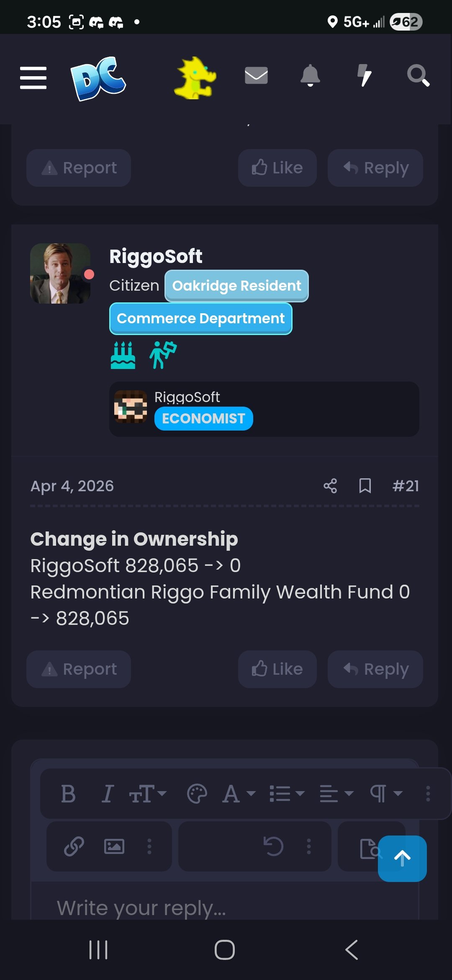Image resolution: width=452 pixels, height=980 pixels.
Task: Click the yellow dragon mascot icon
Action: [x=195, y=80]
